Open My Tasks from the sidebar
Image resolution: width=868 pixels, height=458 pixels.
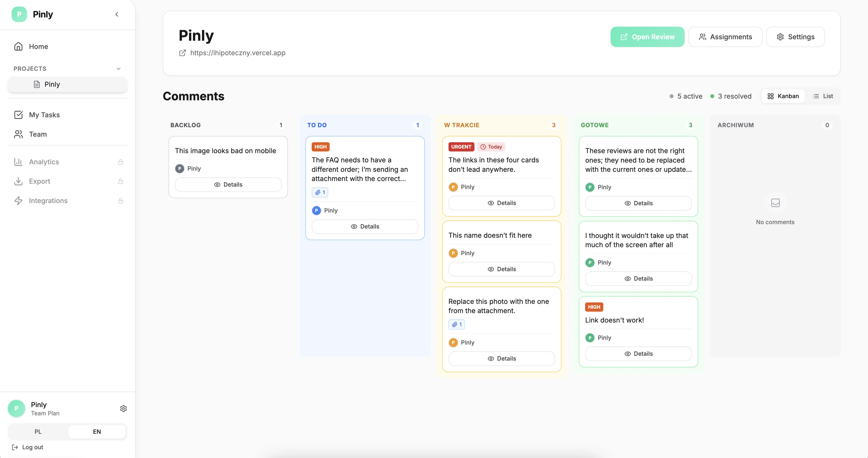45,115
